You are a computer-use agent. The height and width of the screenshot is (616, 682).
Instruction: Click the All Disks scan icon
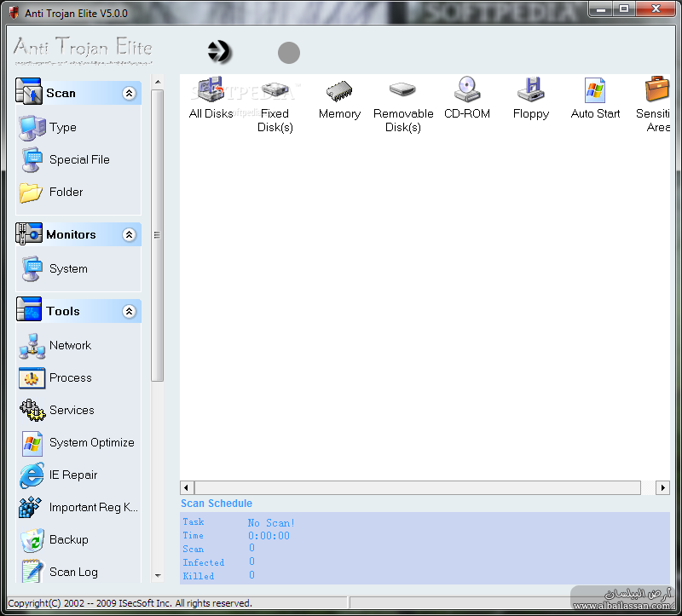pos(211,89)
